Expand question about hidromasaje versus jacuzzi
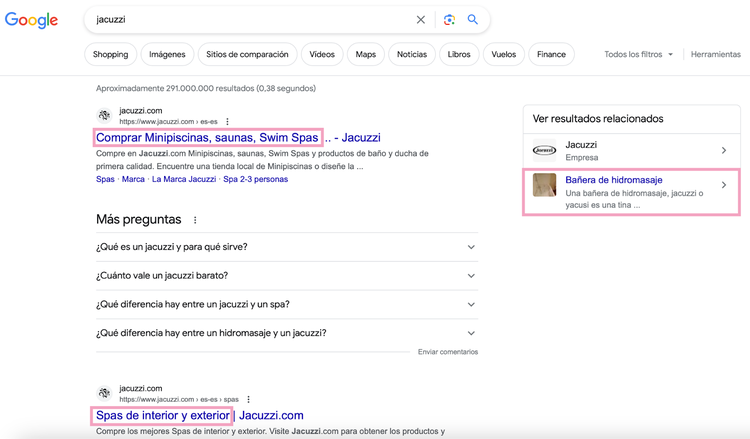750x439 pixels. [287, 333]
